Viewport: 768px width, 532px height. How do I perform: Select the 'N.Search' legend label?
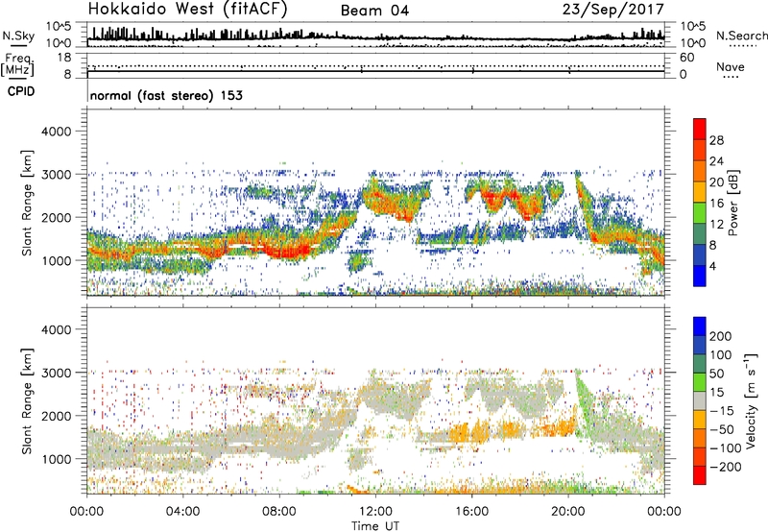[x=741, y=36]
